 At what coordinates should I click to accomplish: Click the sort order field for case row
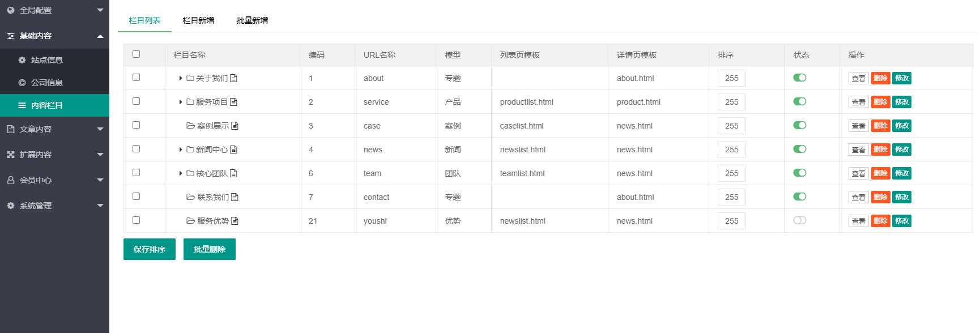(x=731, y=126)
